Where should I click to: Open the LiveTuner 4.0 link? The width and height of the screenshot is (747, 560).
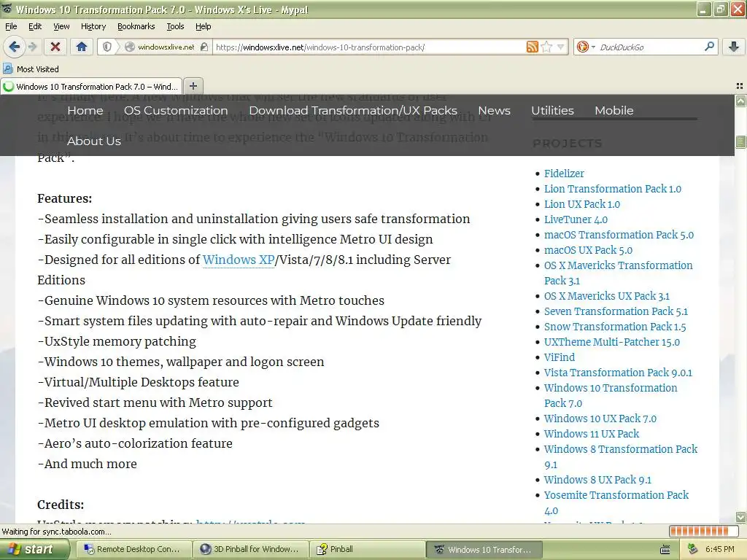576,219
